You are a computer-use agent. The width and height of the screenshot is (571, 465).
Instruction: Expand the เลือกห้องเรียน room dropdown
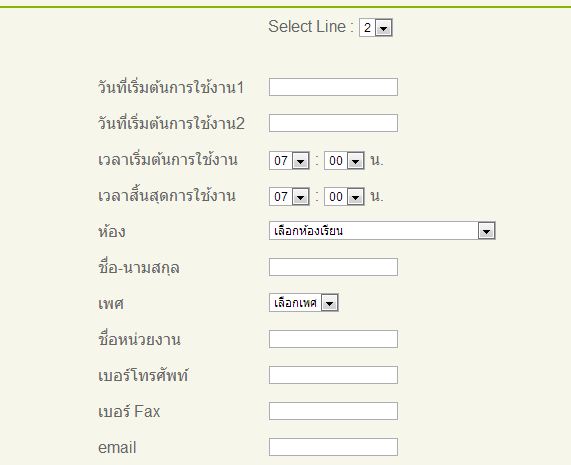click(382, 231)
